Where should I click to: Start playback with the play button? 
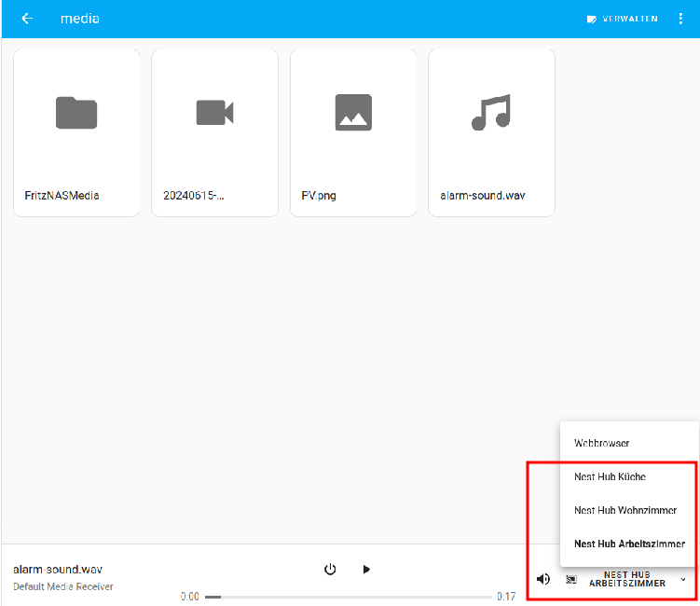click(366, 569)
